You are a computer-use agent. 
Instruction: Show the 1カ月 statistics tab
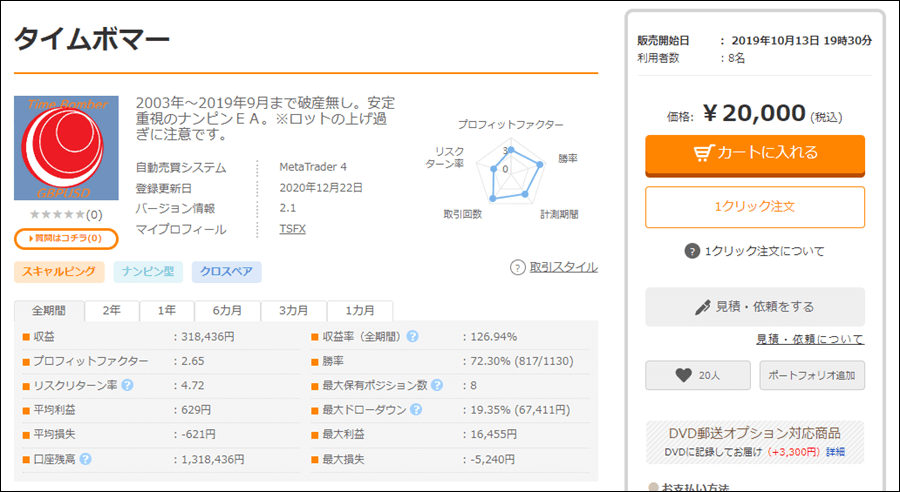360,311
